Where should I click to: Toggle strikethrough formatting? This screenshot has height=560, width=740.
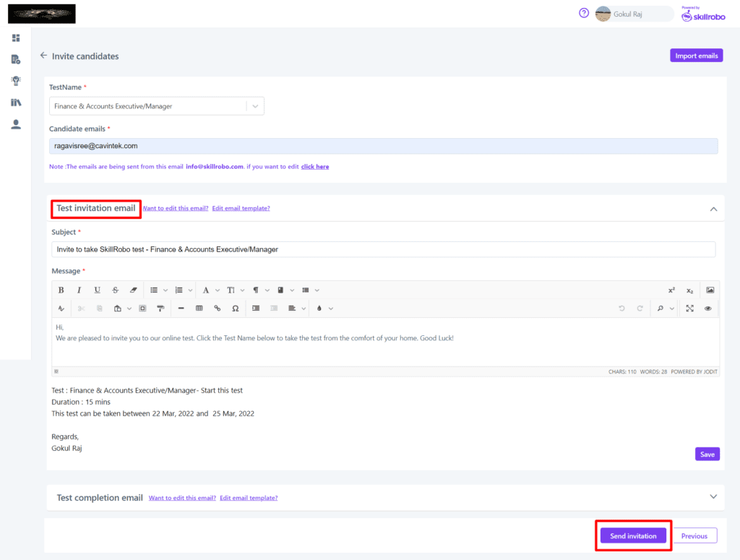115,290
